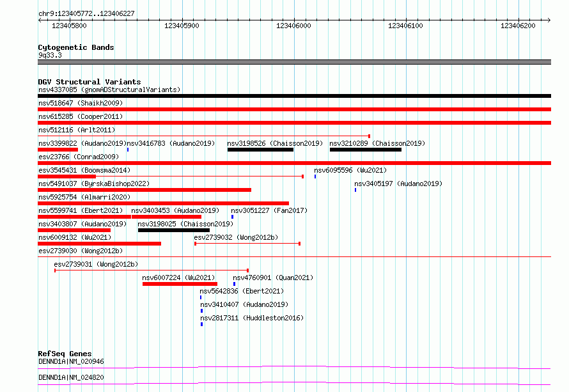Select nsv5599741 (Ebert2021) variant label

81,210
